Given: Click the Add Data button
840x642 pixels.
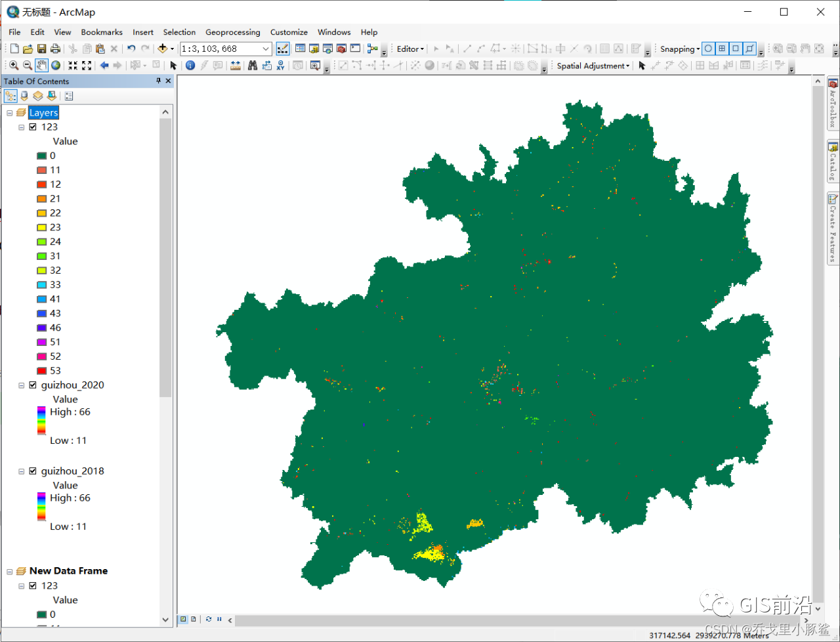Looking at the screenshot, I should tap(163, 49).
